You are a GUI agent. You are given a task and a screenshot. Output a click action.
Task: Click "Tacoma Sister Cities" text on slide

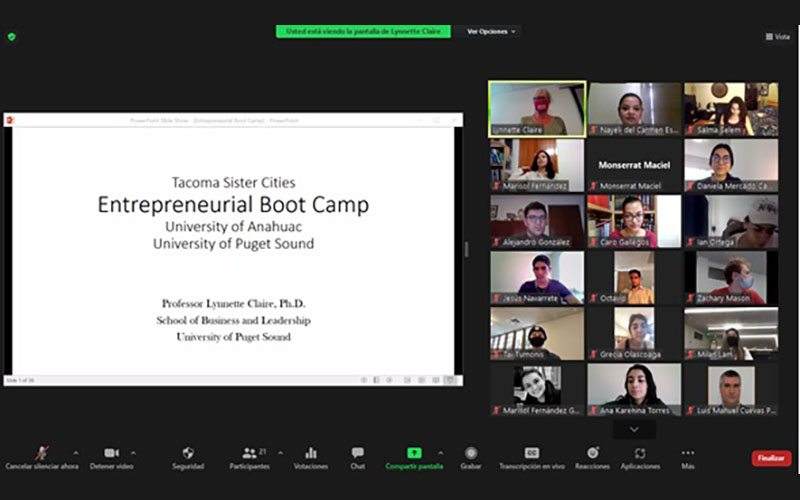[233, 182]
